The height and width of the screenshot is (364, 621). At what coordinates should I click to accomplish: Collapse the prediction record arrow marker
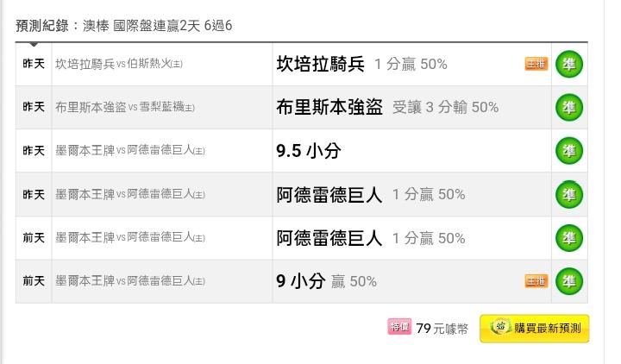tap(34, 44)
